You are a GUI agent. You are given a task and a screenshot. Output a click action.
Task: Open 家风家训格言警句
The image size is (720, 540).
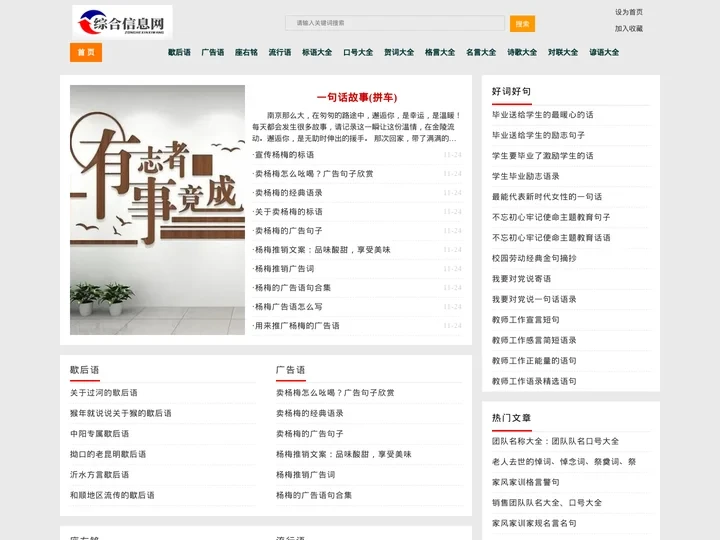pos(526,482)
